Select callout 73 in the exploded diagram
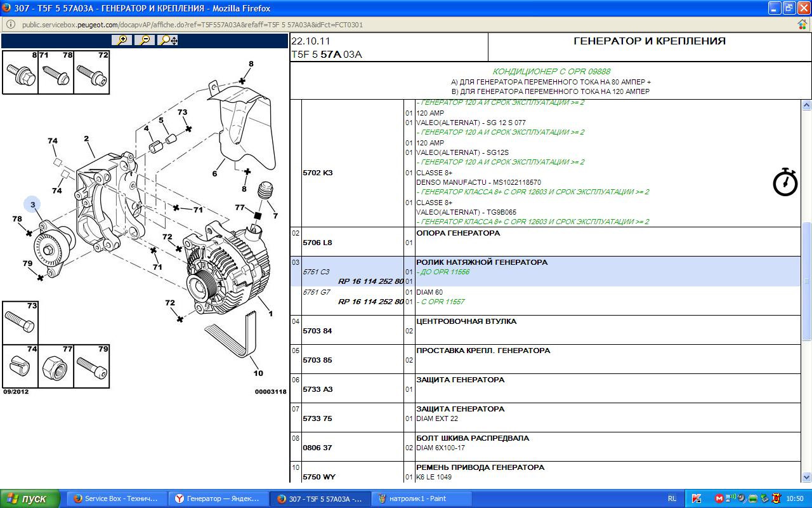Viewport: 812px width, 508px height. pos(183,112)
